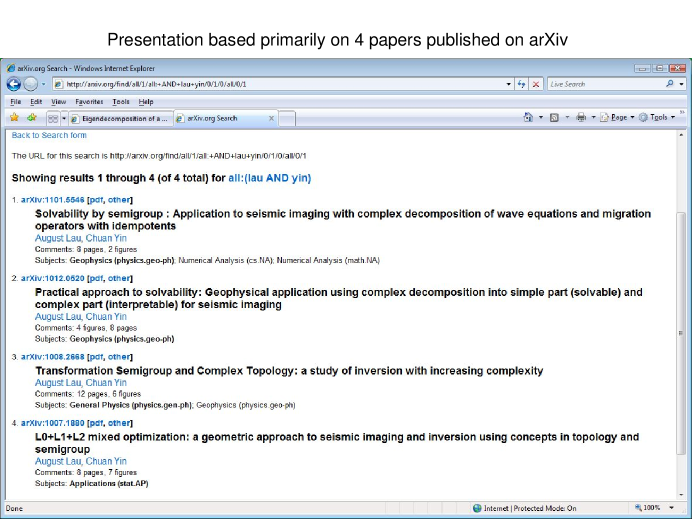The image size is (692, 519).
Task: Open the Help menu
Action: pyautogui.click(x=146, y=102)
